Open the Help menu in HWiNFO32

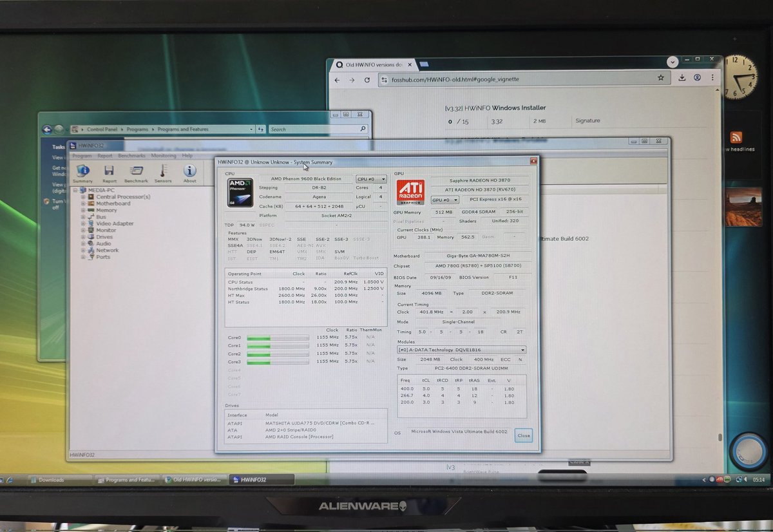[187, 155]
